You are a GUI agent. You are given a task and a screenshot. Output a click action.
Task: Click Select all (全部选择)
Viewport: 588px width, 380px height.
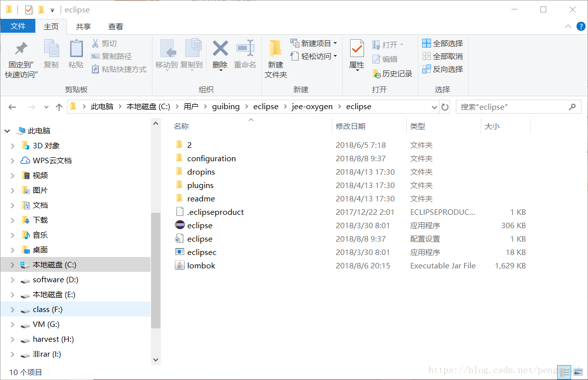(x=442, y=44)
